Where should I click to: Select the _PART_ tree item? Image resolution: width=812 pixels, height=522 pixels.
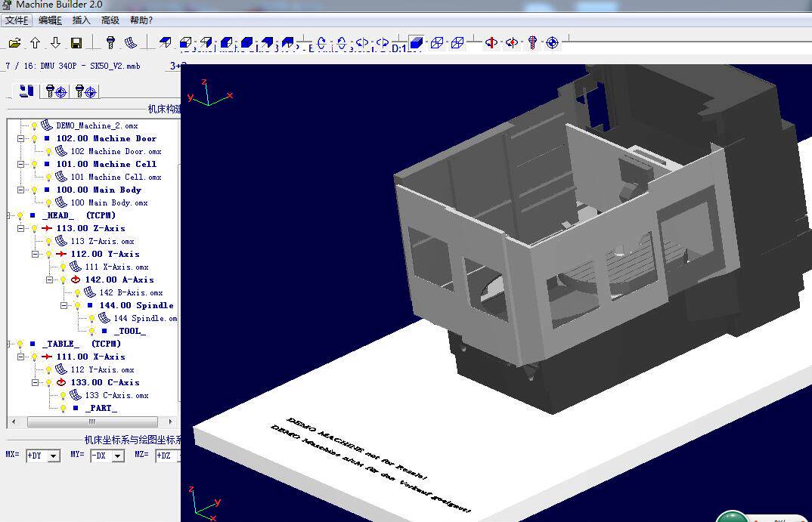pos(101,408)
